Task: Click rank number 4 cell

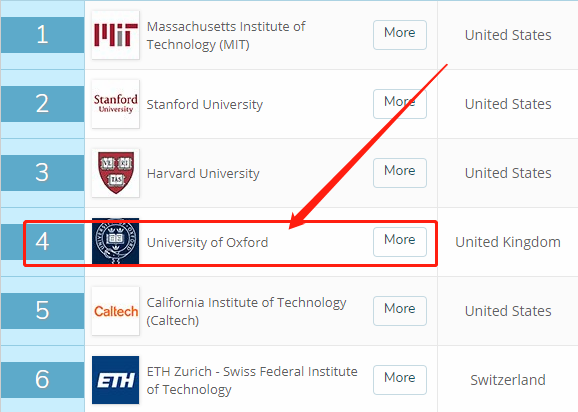Action: pyautogui.click(x=42, y=242)
